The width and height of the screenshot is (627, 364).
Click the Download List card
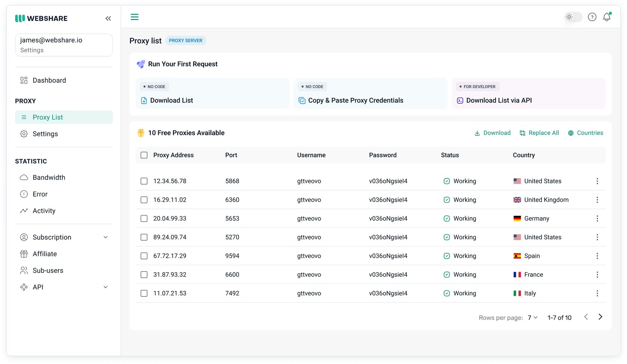[x=212, y=93]
